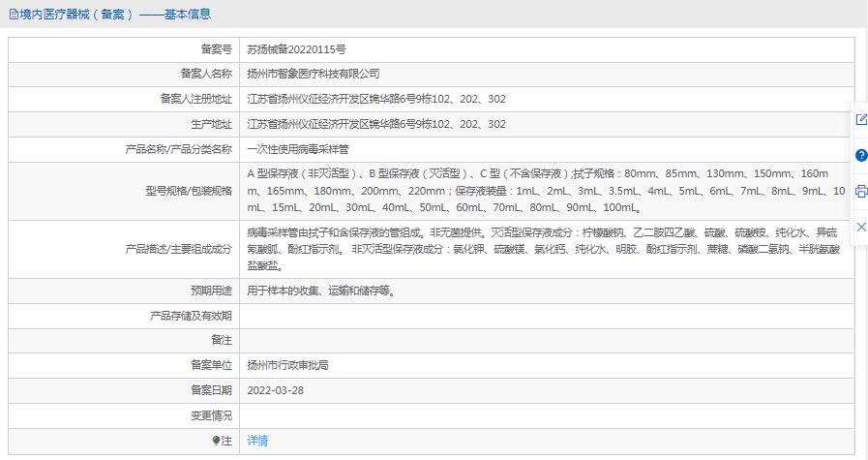Image resolution: width=868 pixels, height=460 pixels.
Task: Click the lightbulb icon next to 注
Action: point(216,441)
